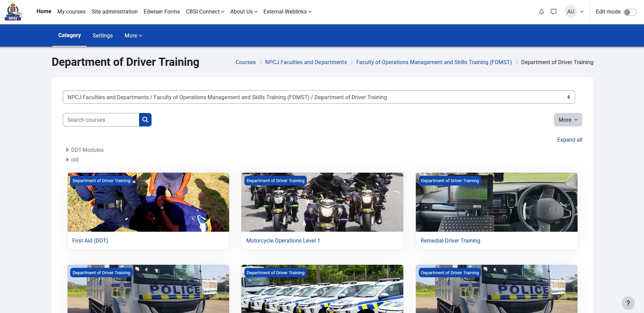Image resolution: width=644 pixels, height=313 pixels.
Task: Open the user menu chevron
Action: pyautogui.click(x=582, y=12)
